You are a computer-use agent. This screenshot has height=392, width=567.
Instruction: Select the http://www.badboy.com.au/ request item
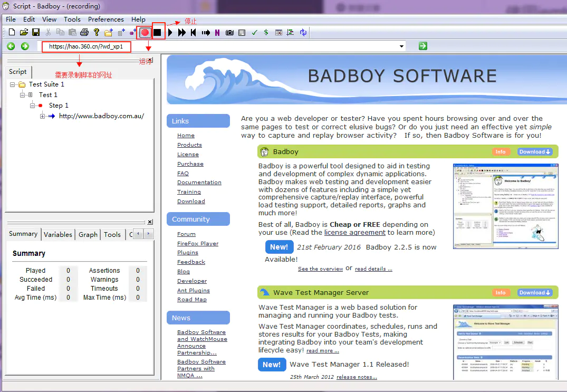(102, 116)
